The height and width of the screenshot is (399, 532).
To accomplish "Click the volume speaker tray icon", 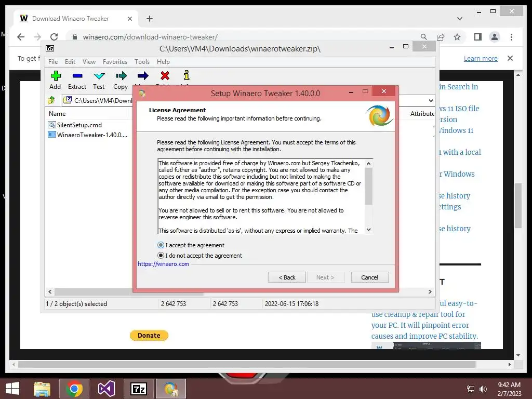I will [x=483, y=389].
